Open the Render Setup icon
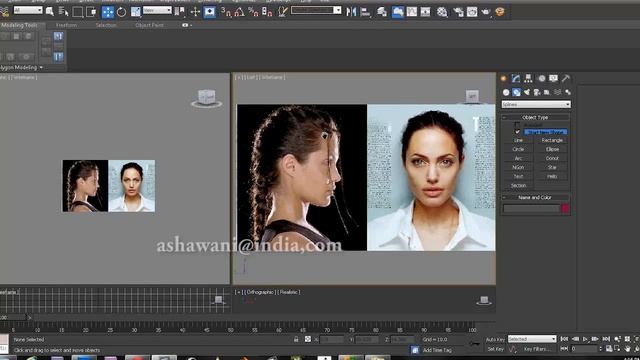Viewport: 640px width, 360px height. tap(458, 12)
